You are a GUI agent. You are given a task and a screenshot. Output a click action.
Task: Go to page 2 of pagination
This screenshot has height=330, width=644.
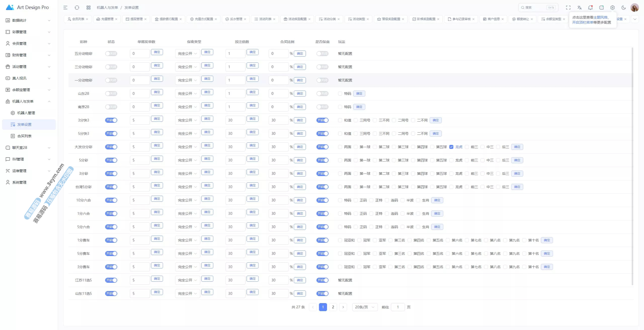pos(333,307)
